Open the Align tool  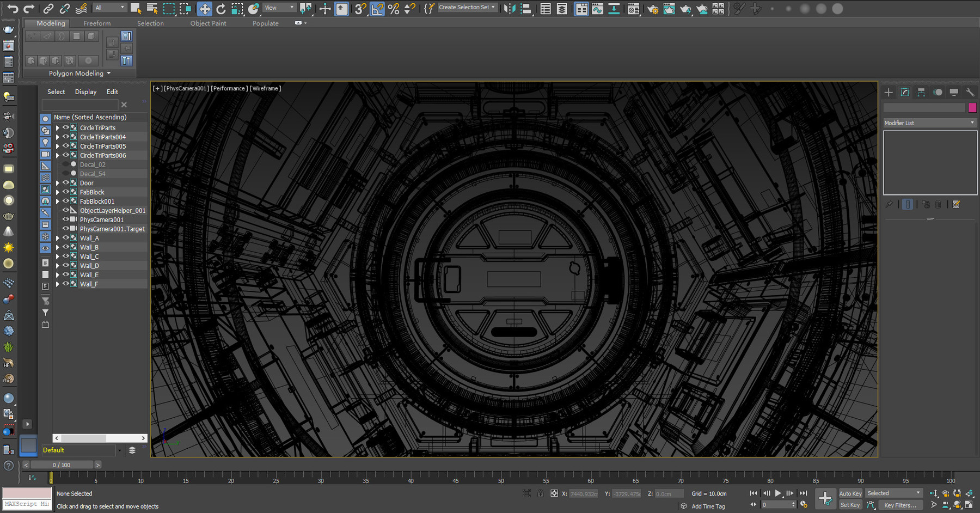tap(526, 8)
